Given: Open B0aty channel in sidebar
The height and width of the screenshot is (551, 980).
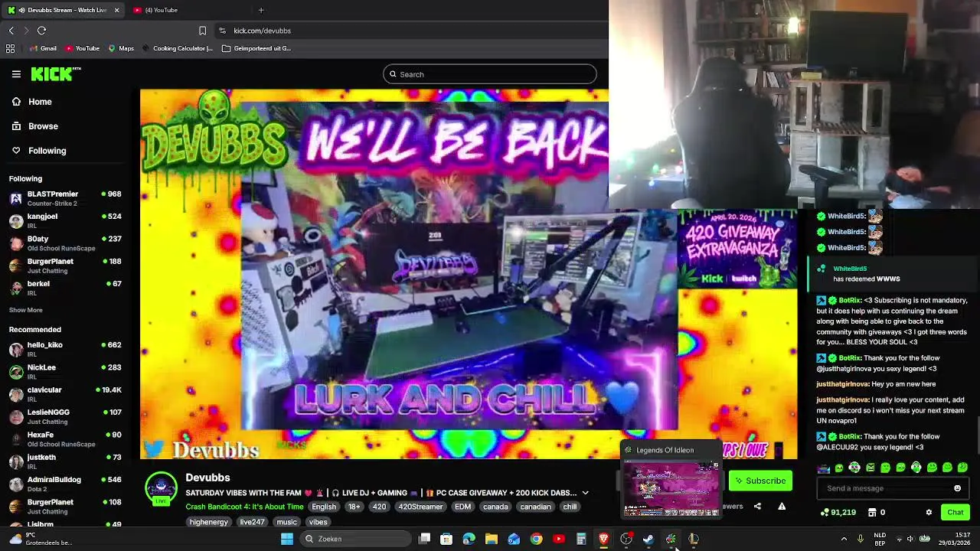Looking at the screenshot, I should 65,243.
